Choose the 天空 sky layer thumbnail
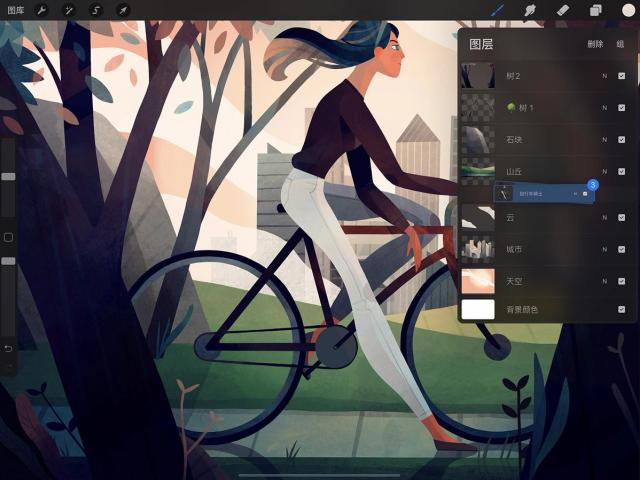This screenshot has width=640, height=480. [x=478, y=281]
